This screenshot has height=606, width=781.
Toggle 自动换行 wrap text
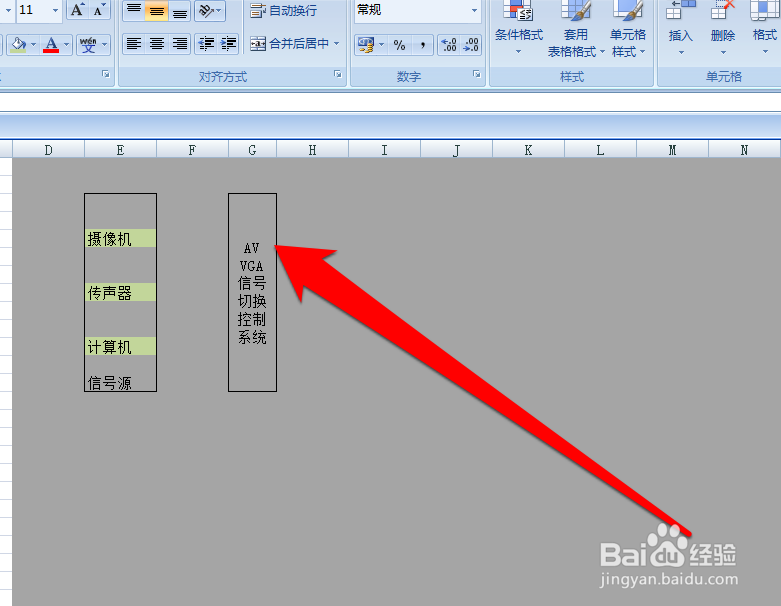[x=283, y=10]
